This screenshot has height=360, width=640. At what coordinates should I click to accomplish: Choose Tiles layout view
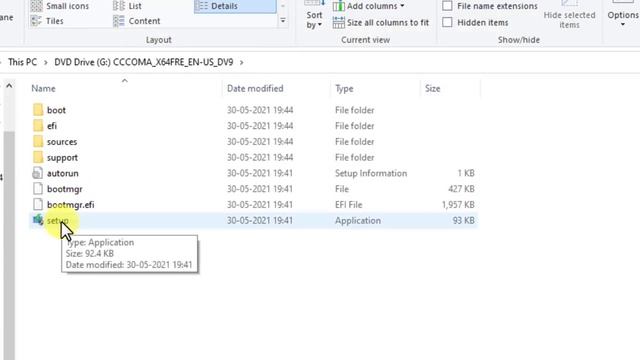click(47, 21)
